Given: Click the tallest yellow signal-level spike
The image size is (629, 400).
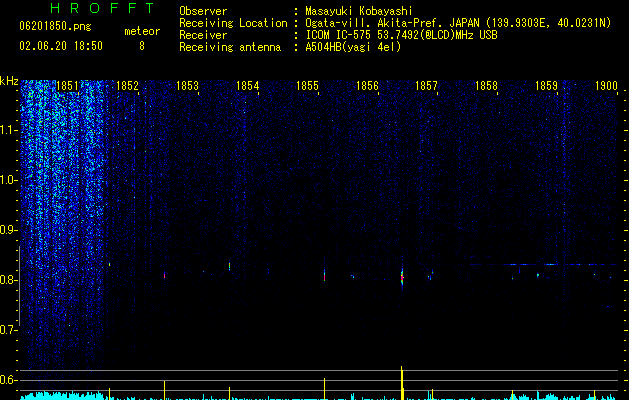Looking at the screenshot, I should click(x=402, y=383).
